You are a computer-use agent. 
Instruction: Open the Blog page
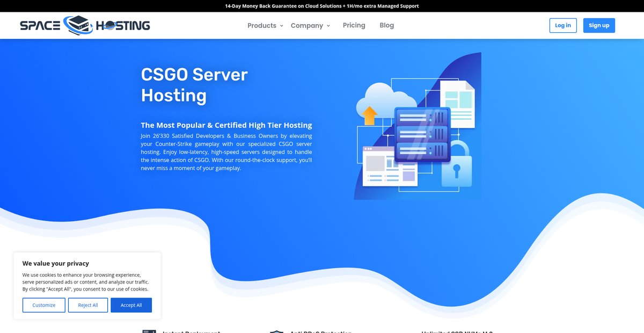coord(387,25)
